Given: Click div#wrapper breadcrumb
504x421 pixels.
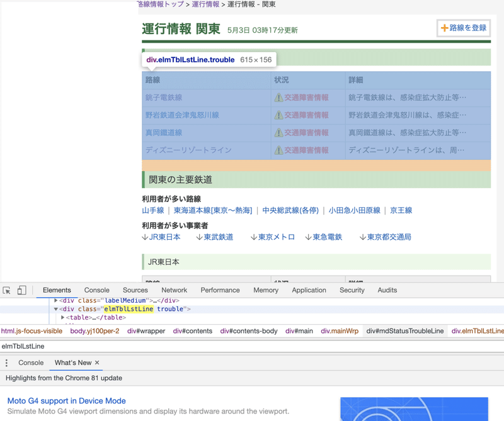Looking at the screenshot, I should (146, 331).
